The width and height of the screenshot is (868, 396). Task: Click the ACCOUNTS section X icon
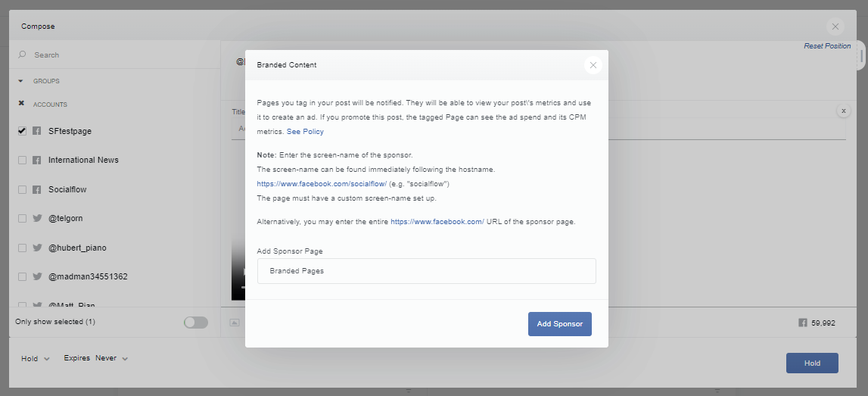click(x=21, y=104)
